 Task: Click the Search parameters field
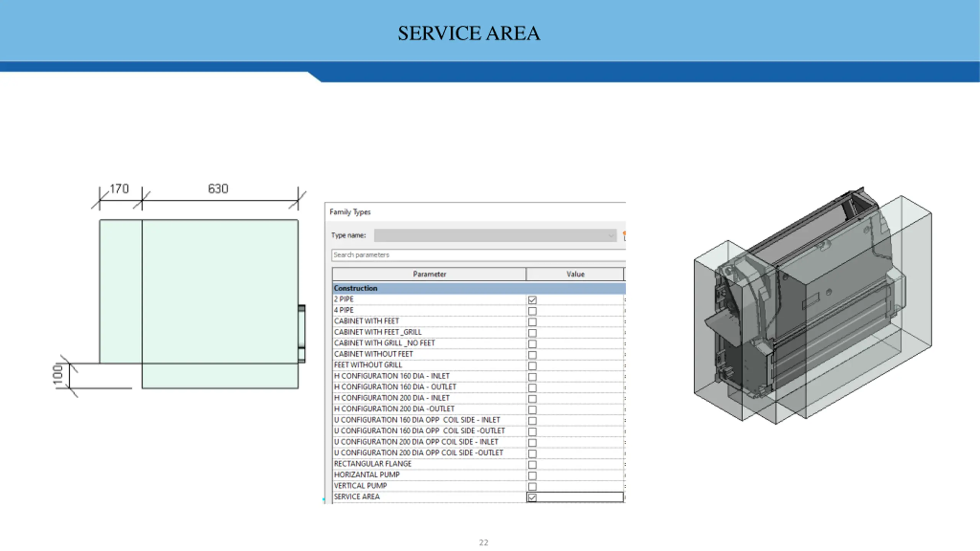click(x=479, y=255)
